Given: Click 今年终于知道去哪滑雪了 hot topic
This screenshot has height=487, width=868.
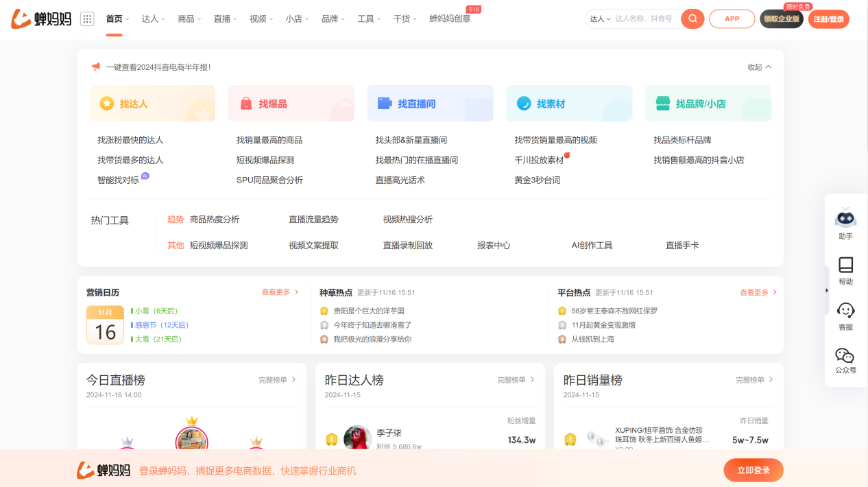Looking at the screenshot, I should (372, 325).
